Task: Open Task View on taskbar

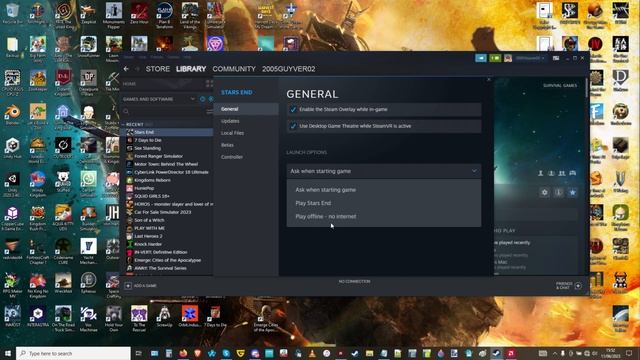Action: coord(138,353)
